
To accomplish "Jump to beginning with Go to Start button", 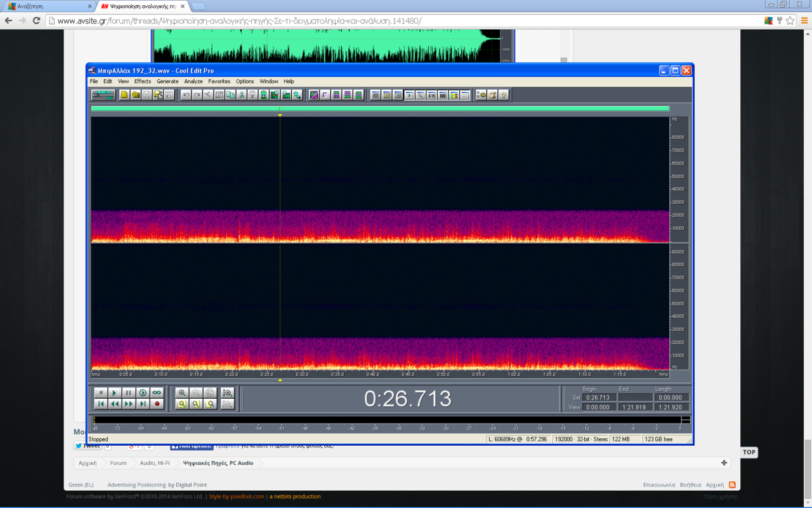I will click(x=101, y=404).
